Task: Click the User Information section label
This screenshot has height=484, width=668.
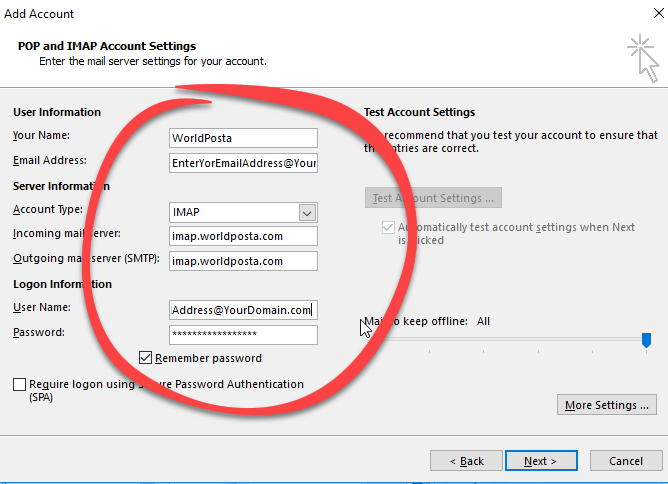Action: (x=57, y=112)
